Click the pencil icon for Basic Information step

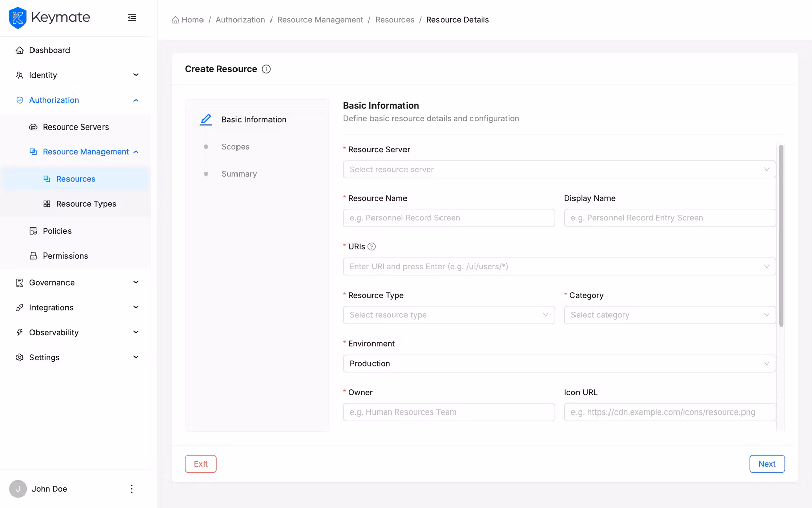tap(206, 120)
